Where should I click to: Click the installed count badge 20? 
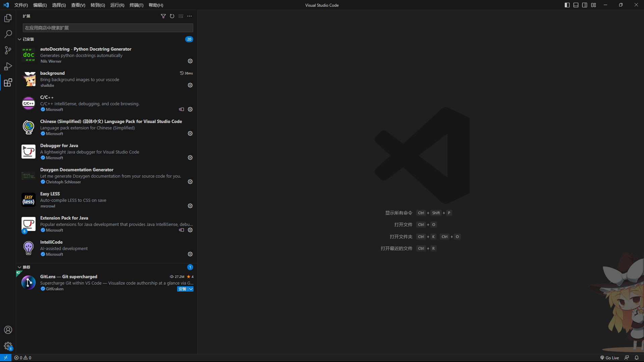[x=189, y=39]
